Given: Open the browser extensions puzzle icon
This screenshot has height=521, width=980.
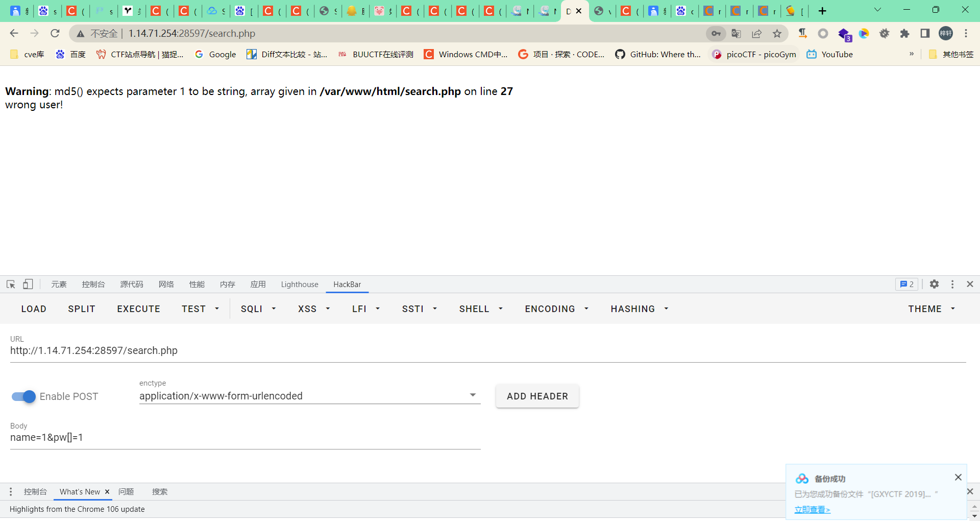Looking at the screenshot, I should coord(904,34).
